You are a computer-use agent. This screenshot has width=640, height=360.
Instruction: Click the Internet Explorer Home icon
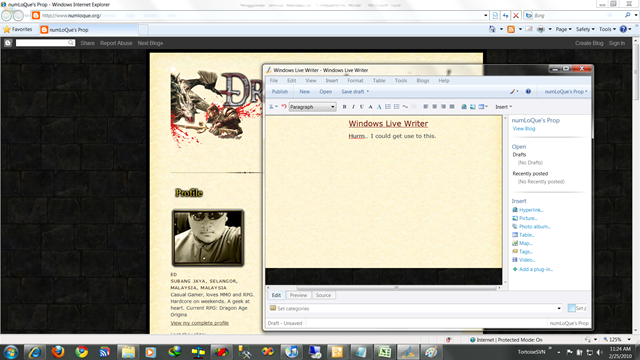(x=492, y=29)
